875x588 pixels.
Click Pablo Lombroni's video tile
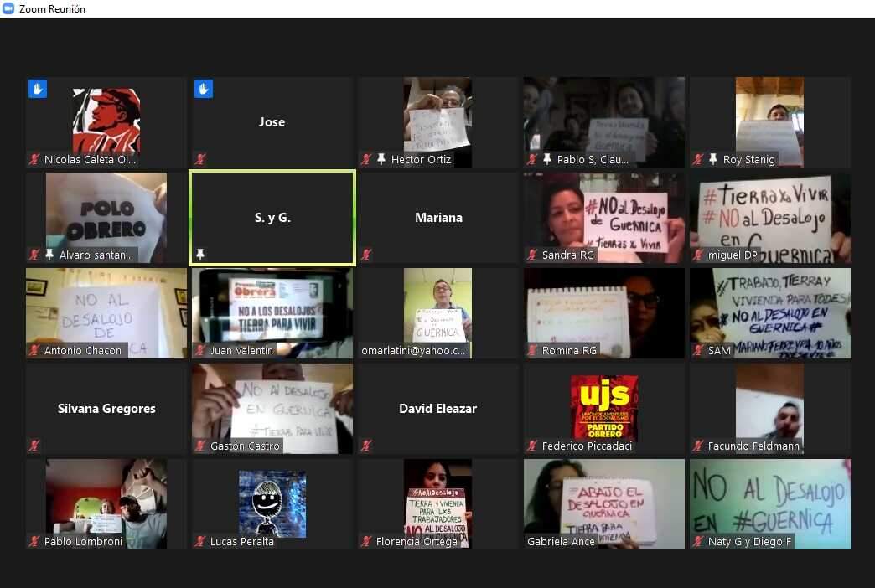coord(106,503)
